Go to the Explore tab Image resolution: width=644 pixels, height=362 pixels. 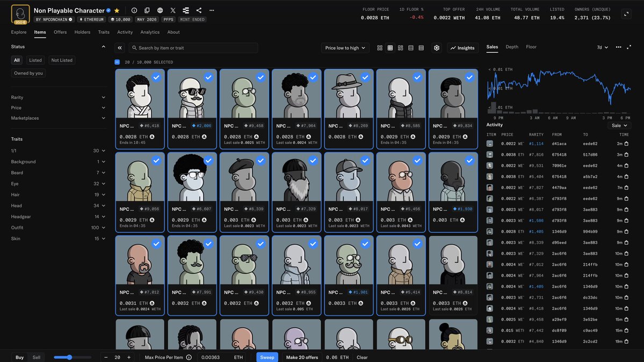[x=18, y=32]
